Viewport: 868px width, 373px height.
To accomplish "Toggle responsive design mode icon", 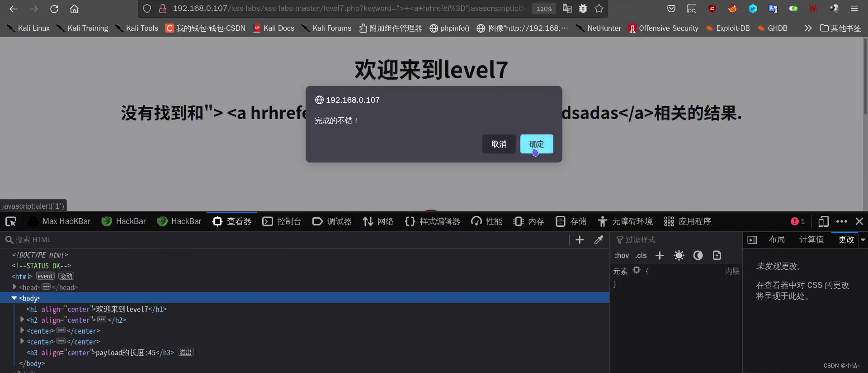I will 823,221.
